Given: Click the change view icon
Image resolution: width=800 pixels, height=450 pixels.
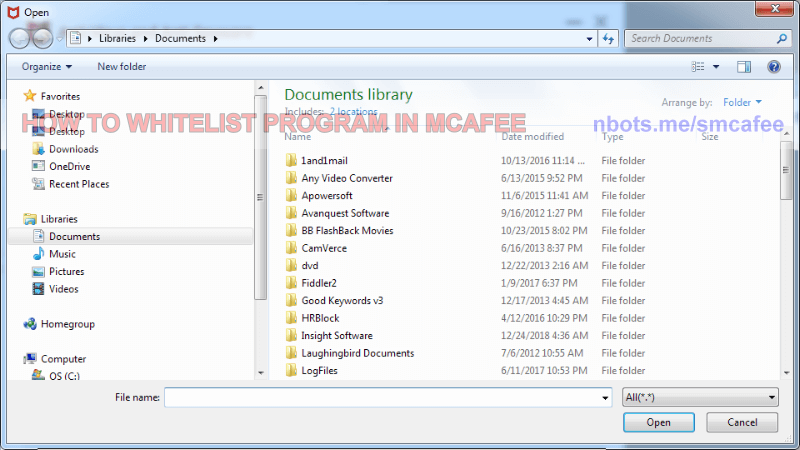Looking at the screenshot, I should (698, 67).
